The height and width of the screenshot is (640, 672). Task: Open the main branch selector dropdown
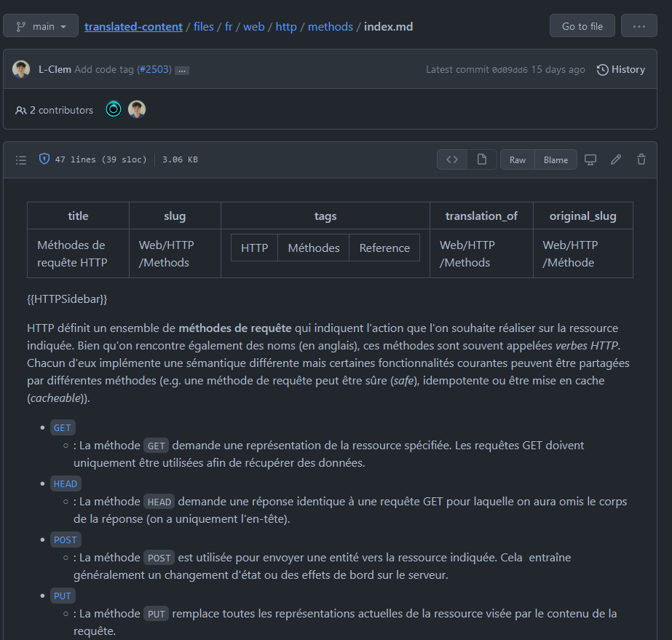(x=41, y=26)
